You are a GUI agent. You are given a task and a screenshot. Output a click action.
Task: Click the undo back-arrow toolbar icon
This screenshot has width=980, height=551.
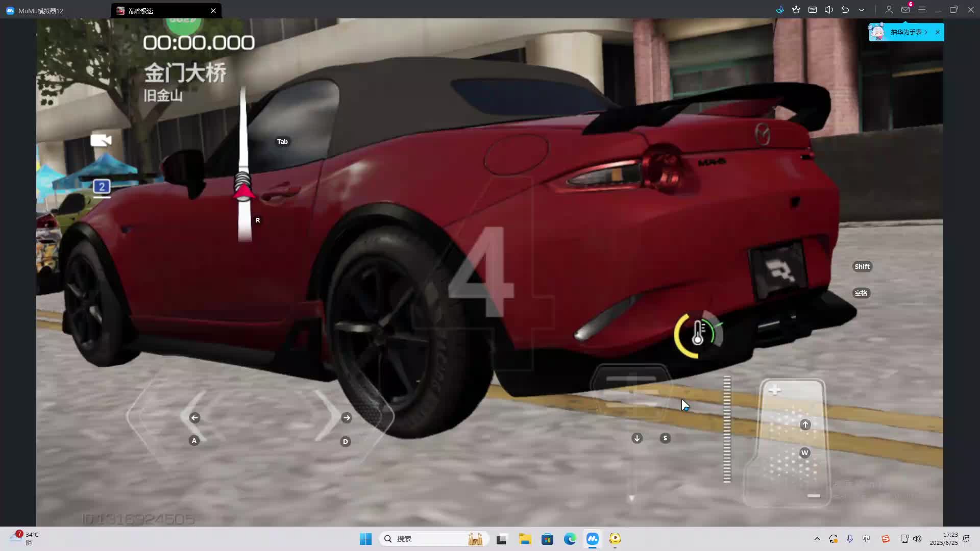845,10
